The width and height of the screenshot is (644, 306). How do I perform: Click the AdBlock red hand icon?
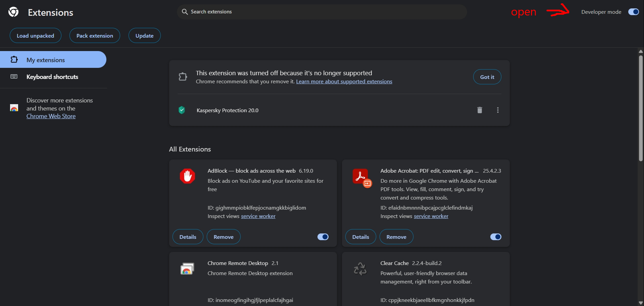(x=187, y=176)
